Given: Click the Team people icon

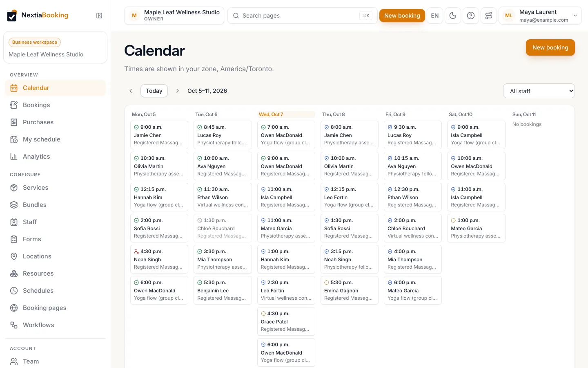Looking at the screenshot, I should point(14,361).
